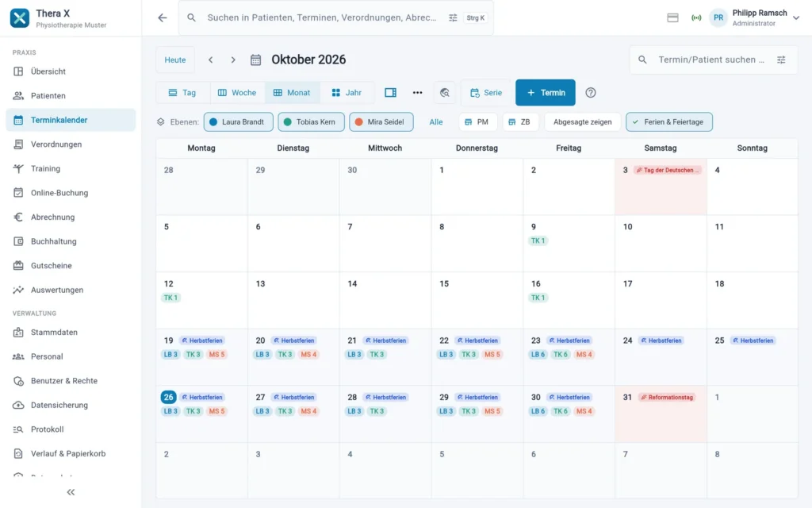
Task: Click the Heute button
Action: (175, 60)
